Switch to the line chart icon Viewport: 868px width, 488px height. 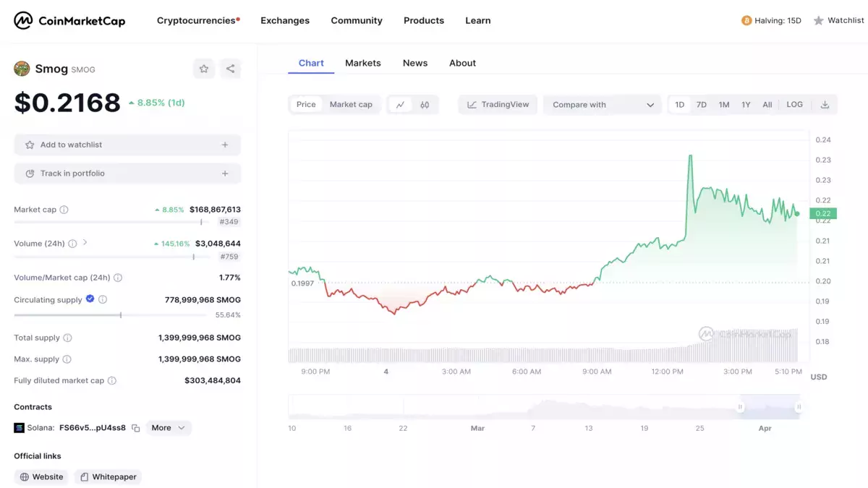tap(401, 105)
